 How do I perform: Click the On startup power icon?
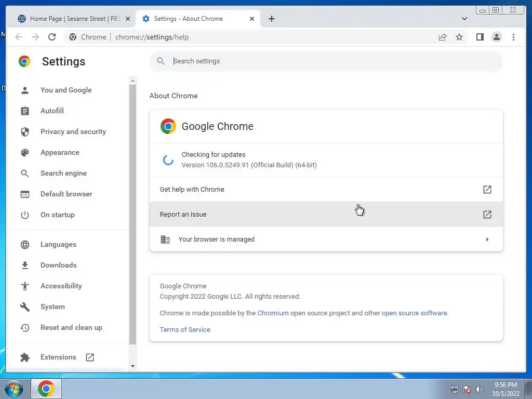point(25,215)
